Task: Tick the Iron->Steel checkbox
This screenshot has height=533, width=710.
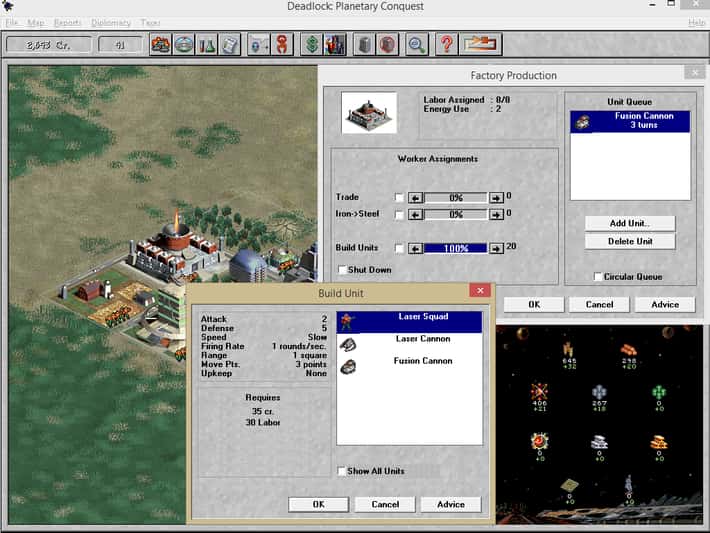Action: coord(399,215)
